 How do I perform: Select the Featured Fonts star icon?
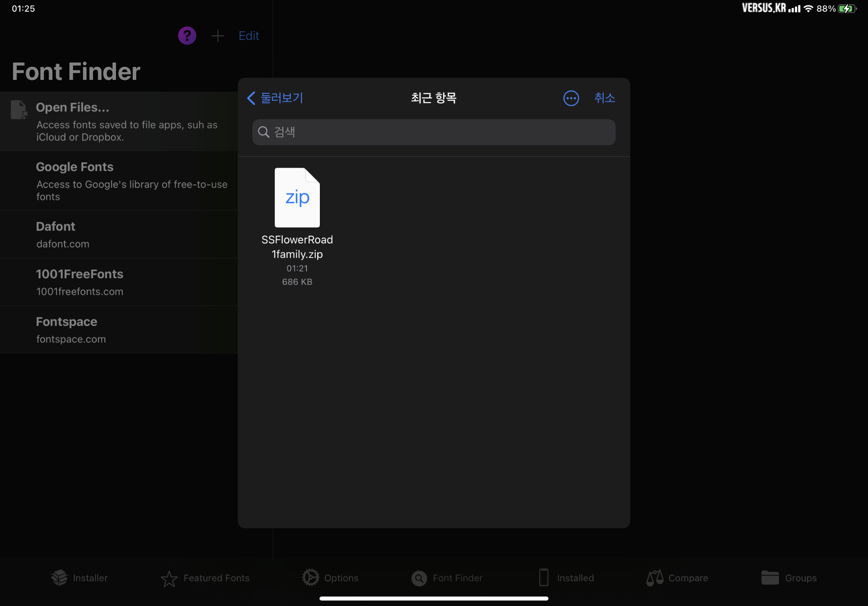coord(169,578)
